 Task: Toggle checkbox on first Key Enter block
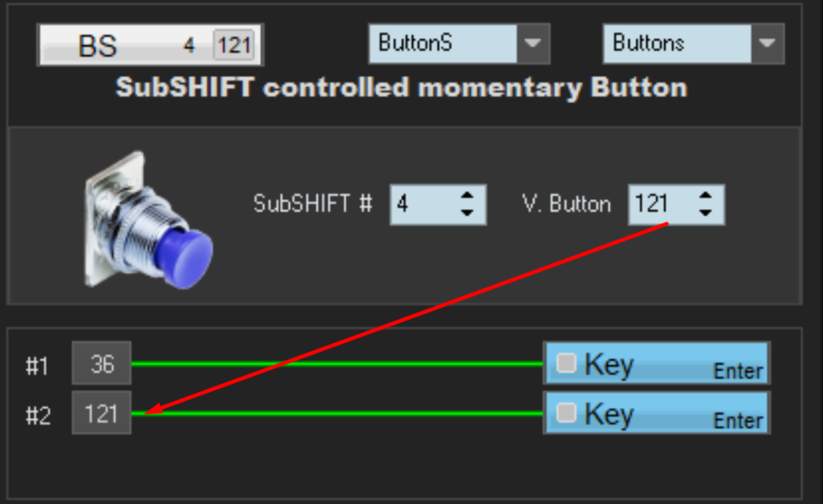click(566, 363)
